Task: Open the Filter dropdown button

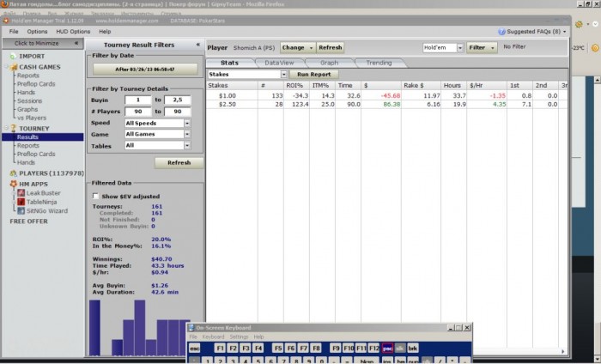Action: click(482, 47)
